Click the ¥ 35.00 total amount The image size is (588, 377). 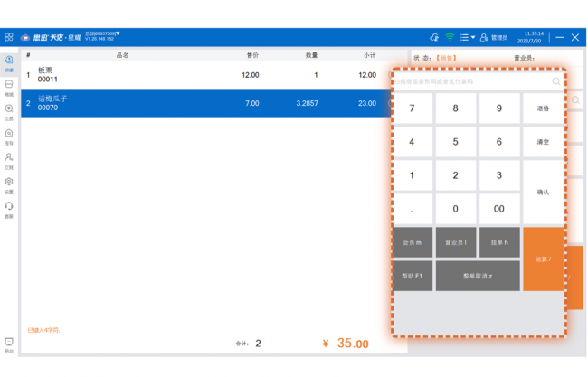(x=346, y=343)
